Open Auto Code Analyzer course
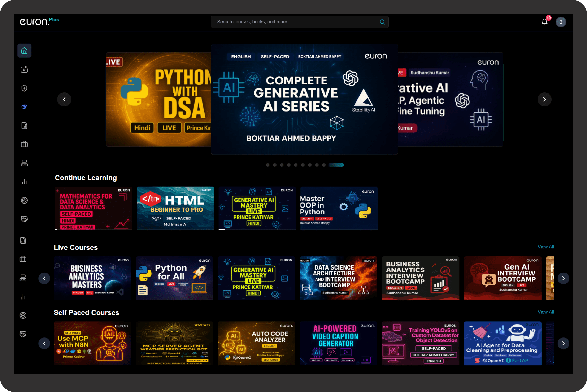 pyautogui.click(x=257, y=344)
